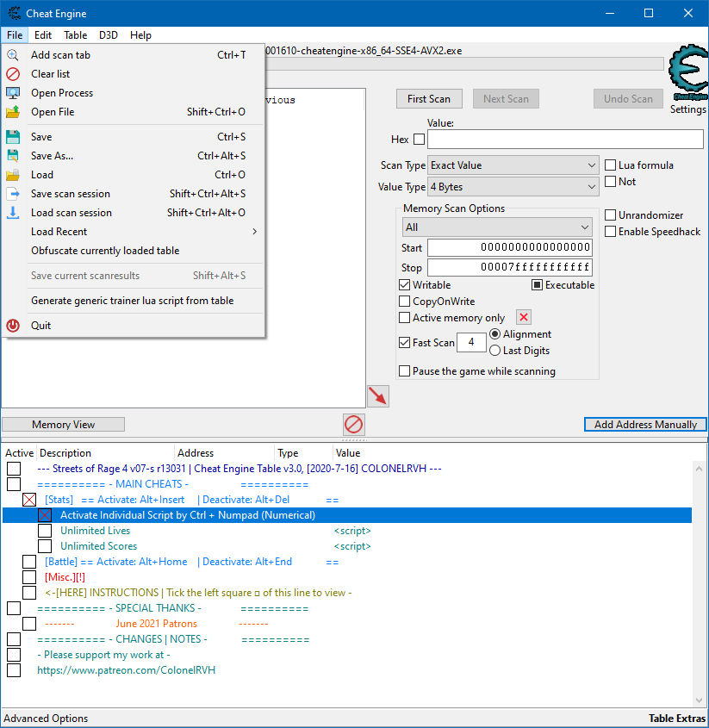Viewport: 709px width, 728px height.
Task: Tick the Not checkbox
Action: click(x=611, y=182)
